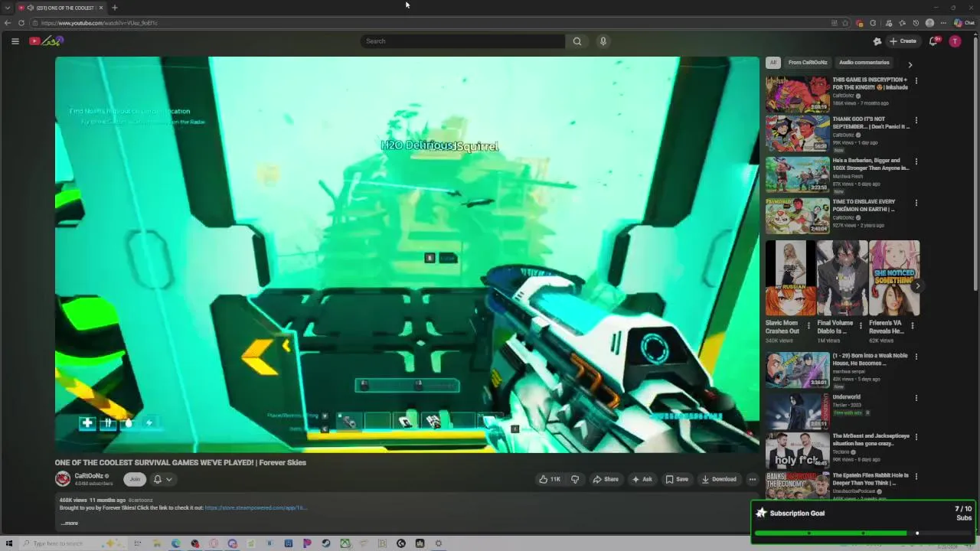Open browser settings and more ellipsis
The image size is (980, 551).
[x=943, y=23]
